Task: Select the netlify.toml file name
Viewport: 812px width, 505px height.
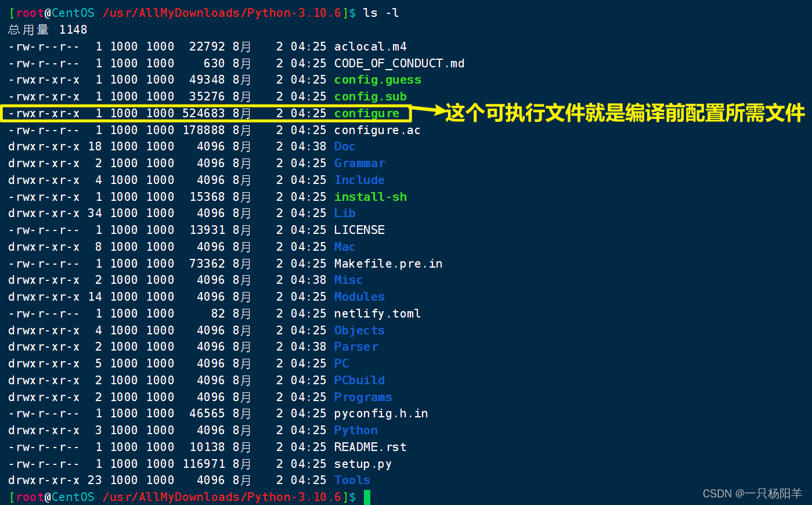Action: 377,314
